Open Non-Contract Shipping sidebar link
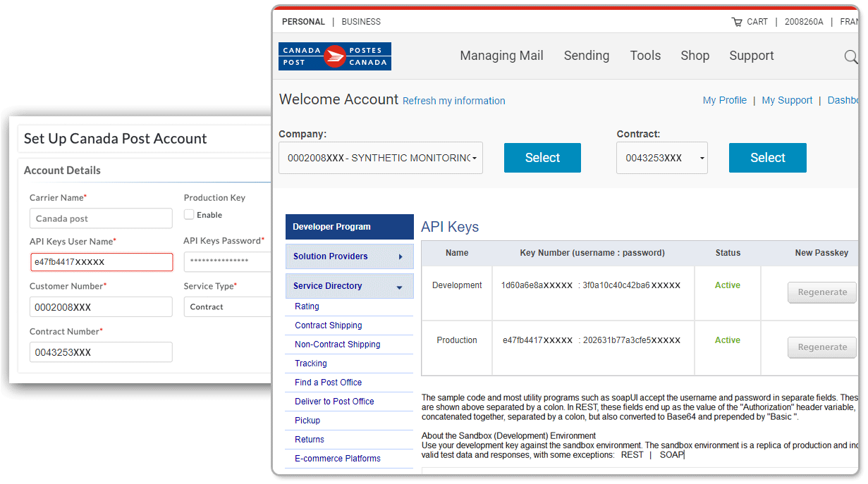This screenshot has width=868, height=484. pyautogui.click(x=338, y=345)
